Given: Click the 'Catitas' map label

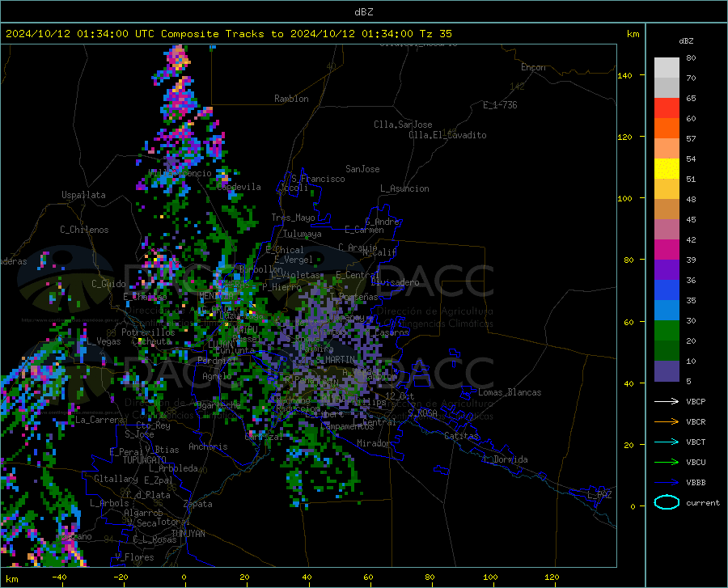Looking at the screenshot, I should (x=461, y=436).
